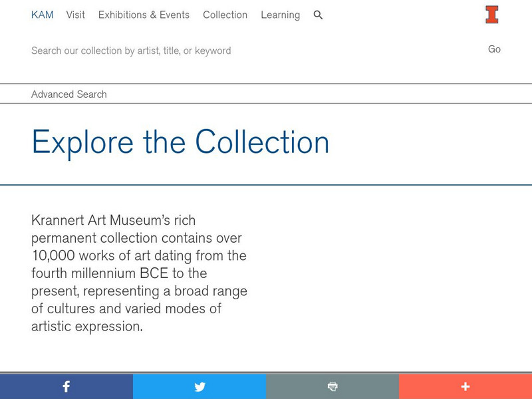Open the KAM home link
This screenshot has height=399, width=532.
(x=42, y=15)
